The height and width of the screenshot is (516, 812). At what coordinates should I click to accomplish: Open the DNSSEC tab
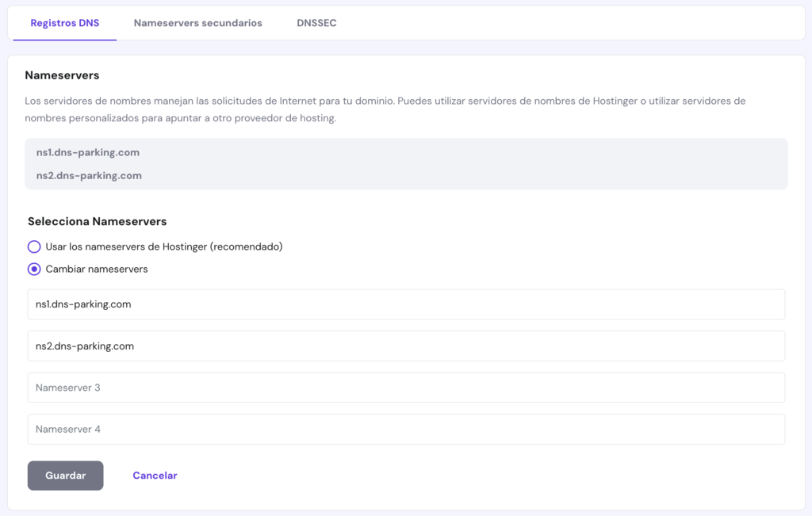tap(316, 23)
